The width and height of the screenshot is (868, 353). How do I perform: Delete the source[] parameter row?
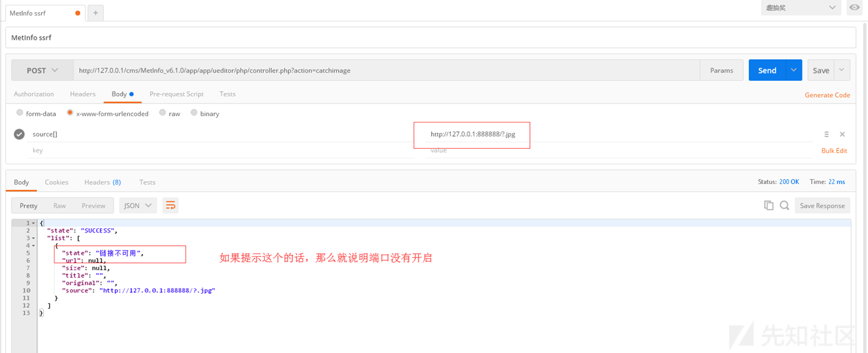(x=842, y=134)
